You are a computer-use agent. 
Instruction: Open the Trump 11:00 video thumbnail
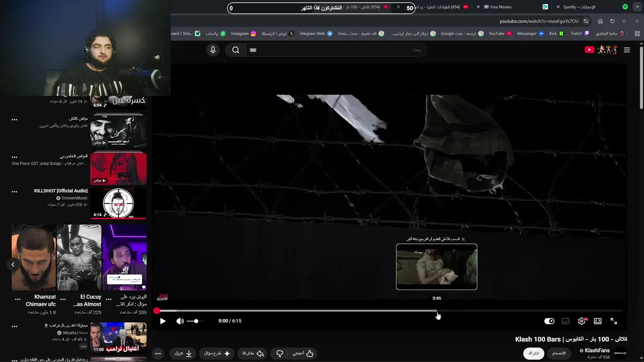point(118,337)
